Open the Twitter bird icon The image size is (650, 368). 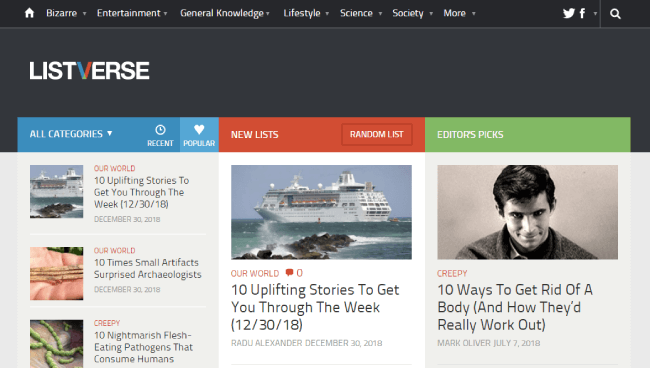point(569,14)
